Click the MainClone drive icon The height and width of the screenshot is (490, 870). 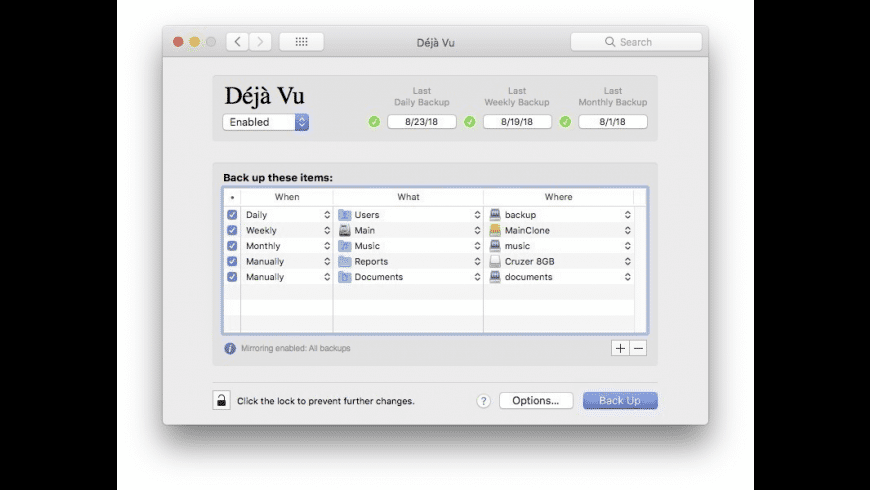point(495,230)
